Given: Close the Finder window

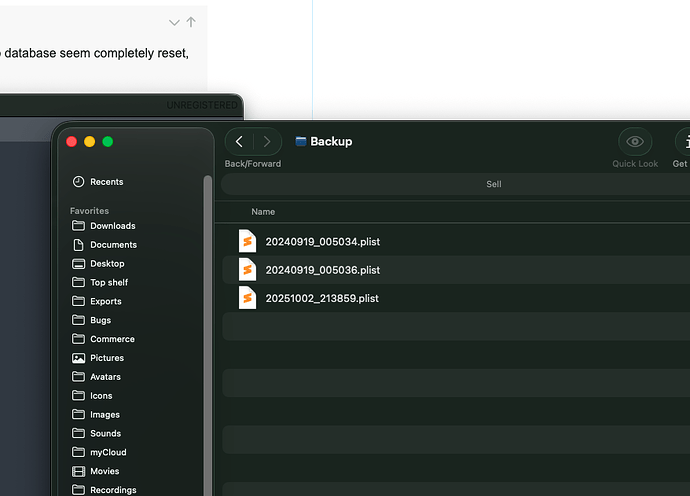Looking at the screenshot, I should pyautogui.click(x=72, y=142).
